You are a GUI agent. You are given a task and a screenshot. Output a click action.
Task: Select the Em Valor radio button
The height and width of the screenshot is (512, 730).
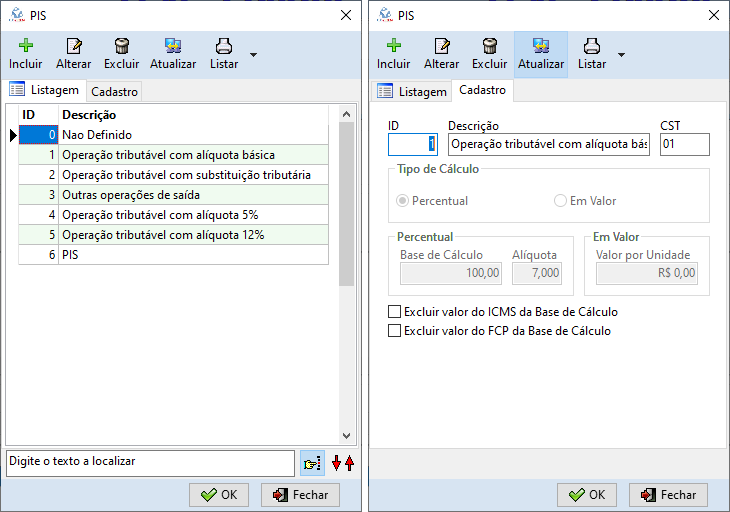click(x=560, y=201)
